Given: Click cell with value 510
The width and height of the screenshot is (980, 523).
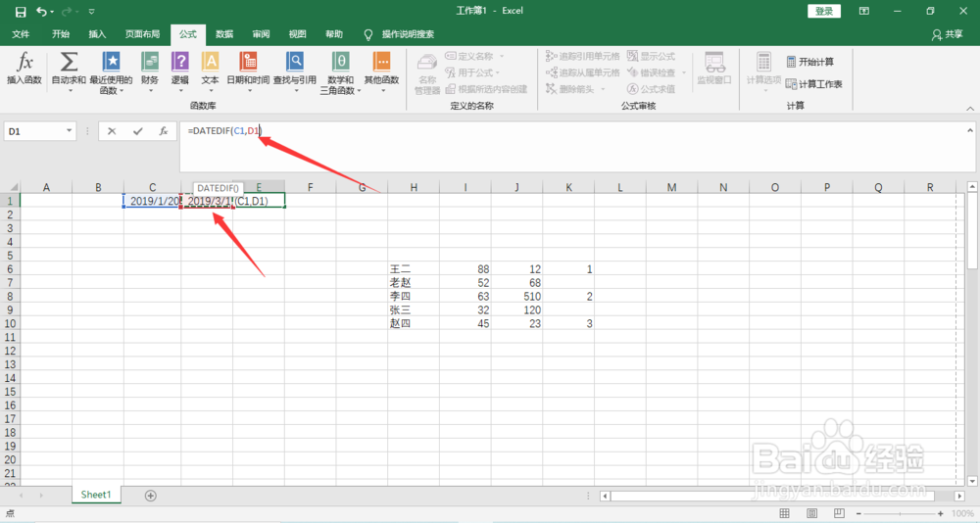Looking at the screenshot, I should (516, 296).
